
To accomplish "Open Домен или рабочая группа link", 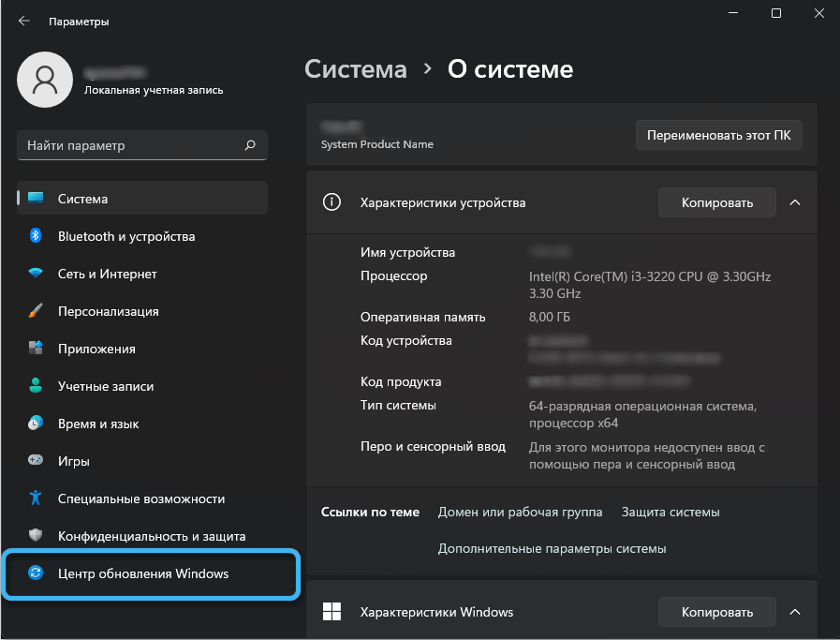I will pos(520,512).
